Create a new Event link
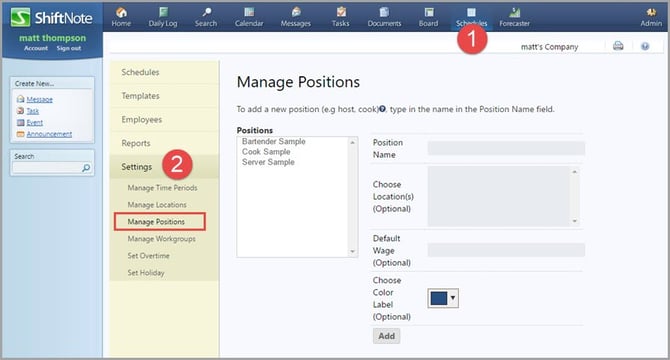This screenshot has height=360, width=670. [x=35, y=123]
